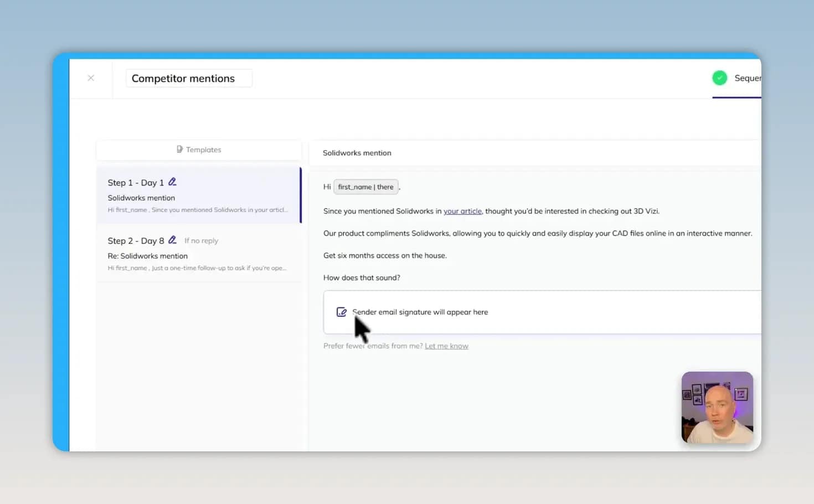The width and height of the screenshot is (814, 504).
Task: Click the signature edit icon
Action: [342, 312]
